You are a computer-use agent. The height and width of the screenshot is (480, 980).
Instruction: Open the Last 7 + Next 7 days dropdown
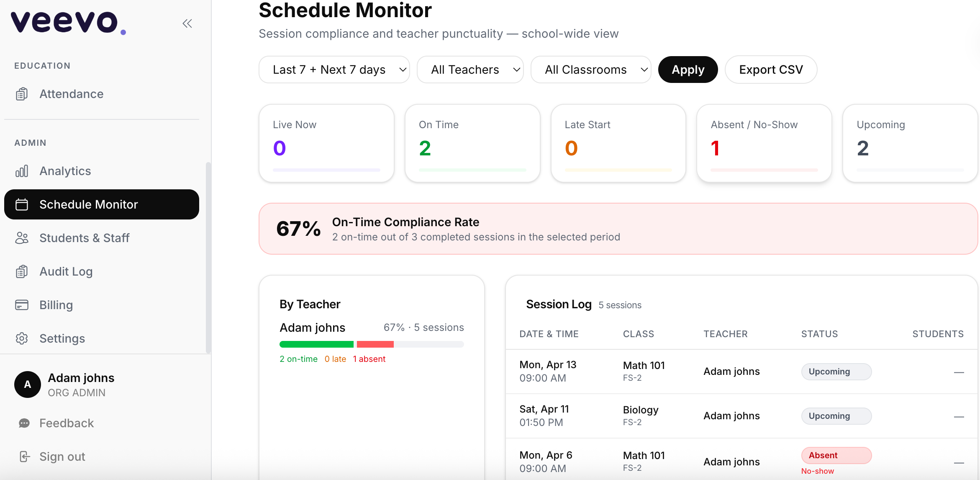coord(334,70)
